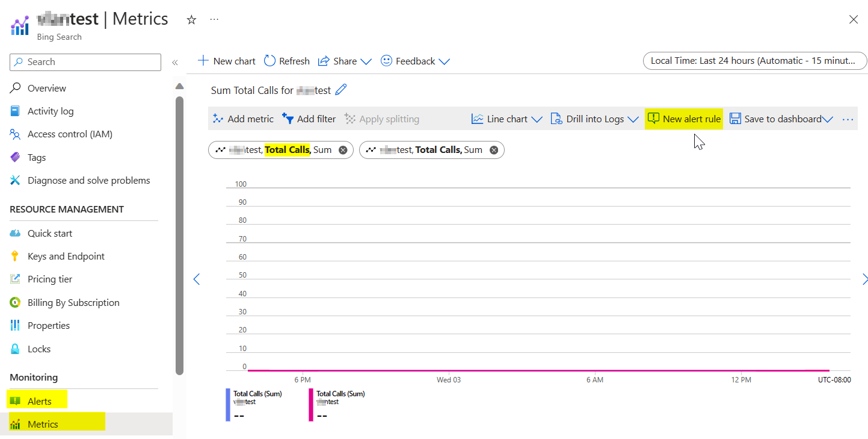Collapse the sidebar with double chevron
This screenshot has width=868, height=439.
click(x=174, y=62)
